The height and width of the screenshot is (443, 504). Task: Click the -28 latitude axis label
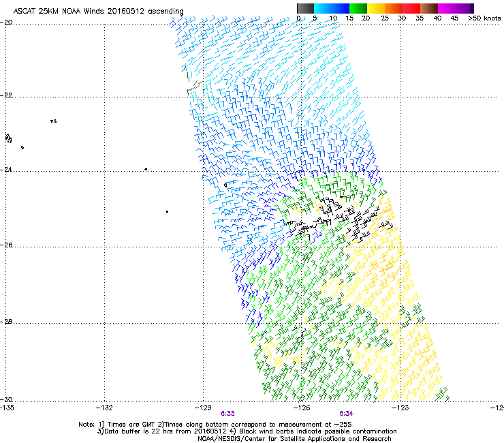pyautogui.click(x=6, y=322)
